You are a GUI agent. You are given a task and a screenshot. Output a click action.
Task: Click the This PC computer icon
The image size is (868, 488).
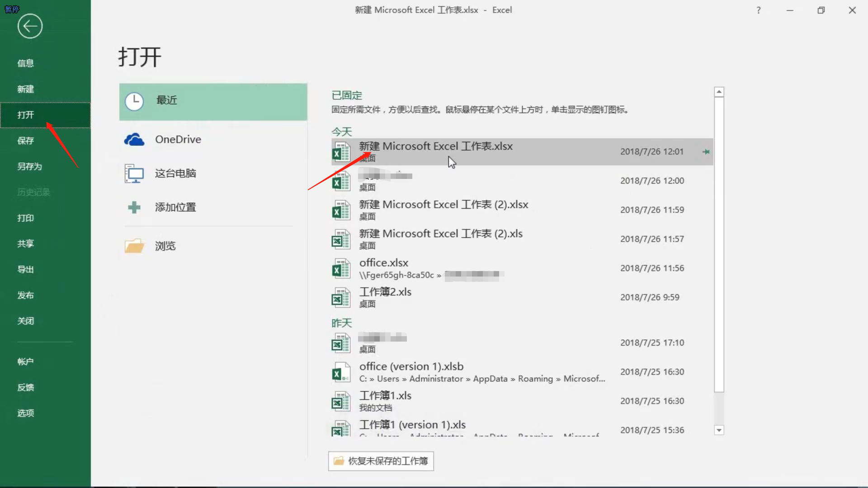[x=134, y=174]
